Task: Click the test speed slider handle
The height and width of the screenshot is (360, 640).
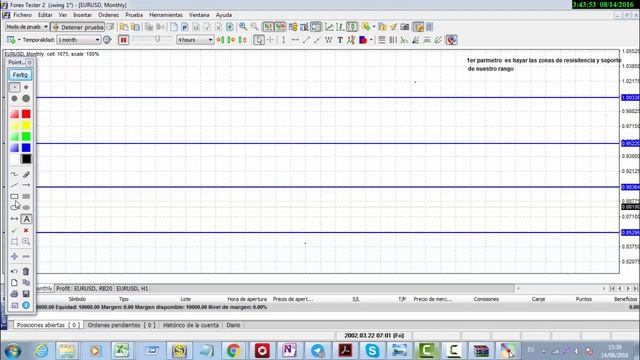Action: [157, 39]
